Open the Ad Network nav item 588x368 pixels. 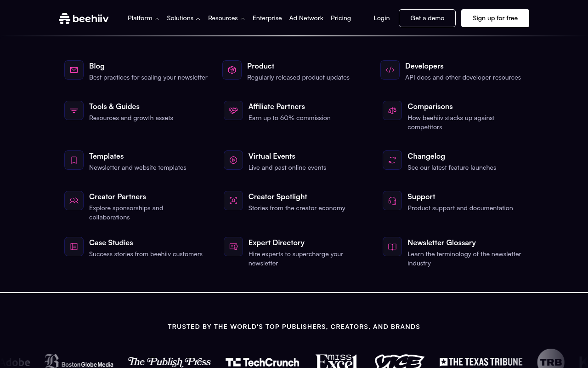tap(306, 18)
